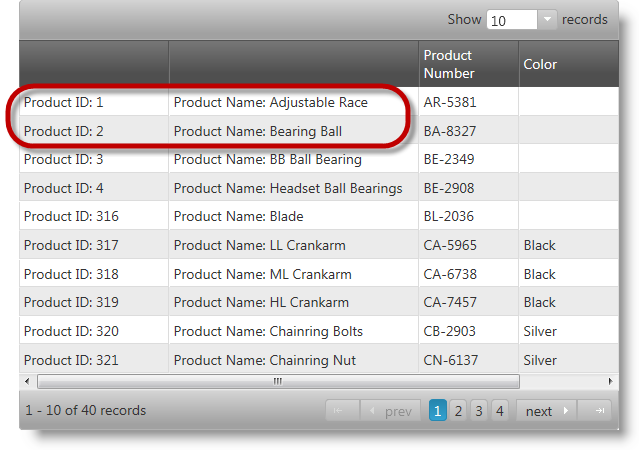
Task: Click the prev page button
Action: [391, 411]
